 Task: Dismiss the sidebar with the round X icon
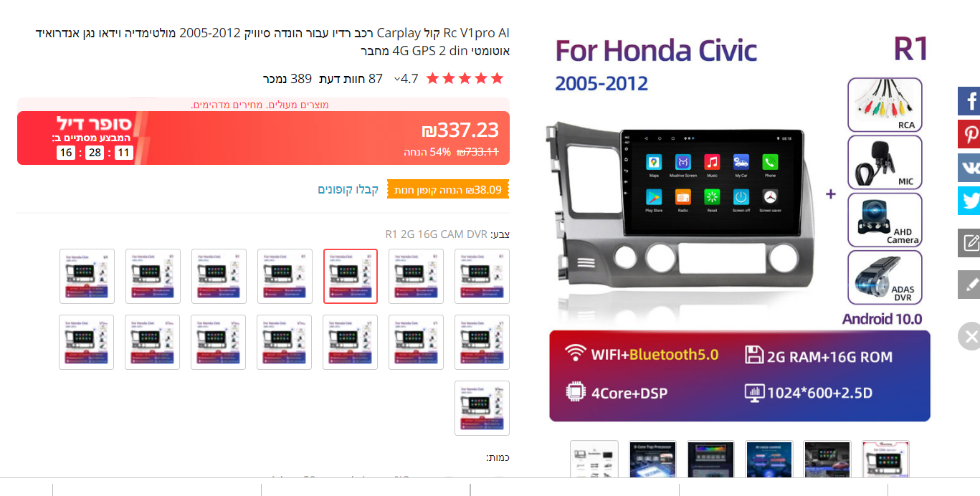(x=969, y=336)
